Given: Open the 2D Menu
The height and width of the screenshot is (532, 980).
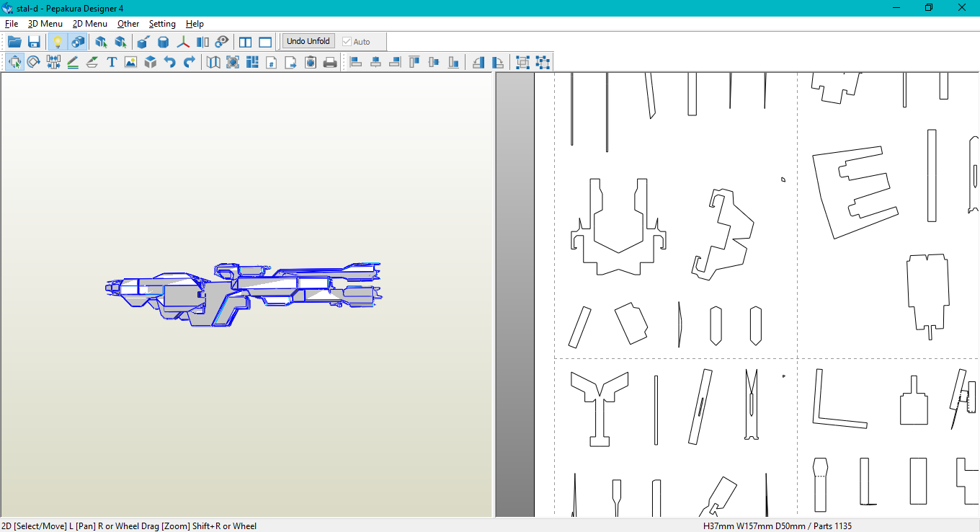Looking at the screenshot, I should pyautogui.click(x=90, y=24).
